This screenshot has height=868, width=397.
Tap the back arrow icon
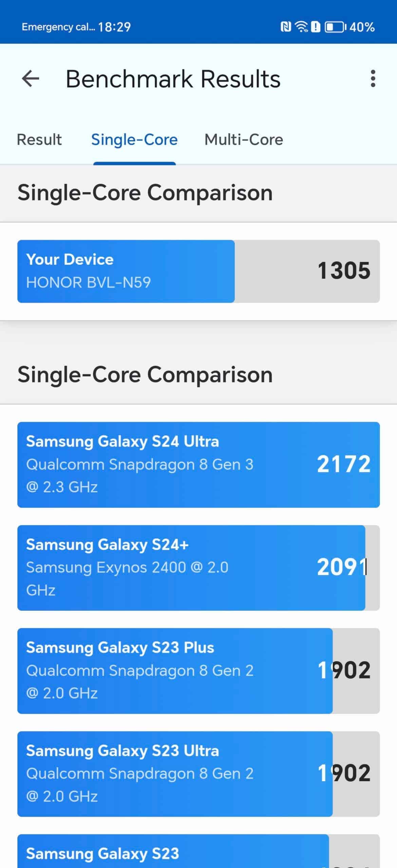(x=31, y=79)
